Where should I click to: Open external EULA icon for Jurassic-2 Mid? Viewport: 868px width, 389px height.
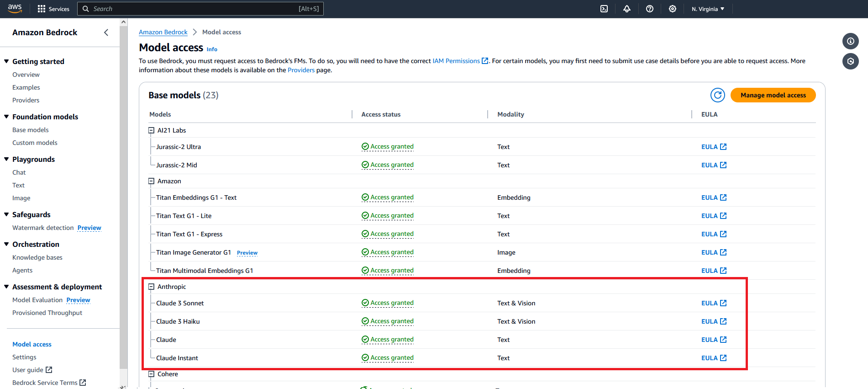tap(723, 165)
